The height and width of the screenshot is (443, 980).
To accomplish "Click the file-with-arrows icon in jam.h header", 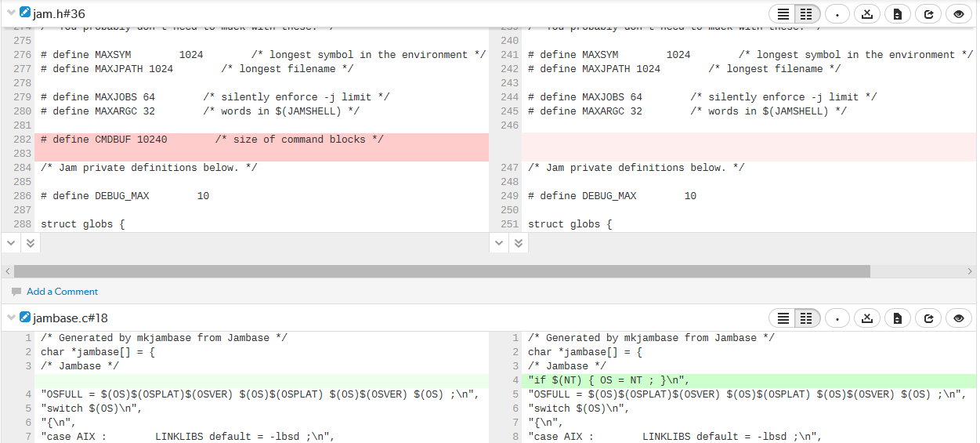I will point(898,14).
